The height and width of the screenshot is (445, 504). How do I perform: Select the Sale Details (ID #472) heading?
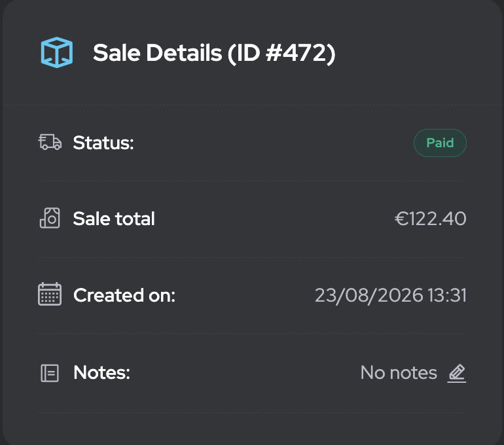pos(214,53)
